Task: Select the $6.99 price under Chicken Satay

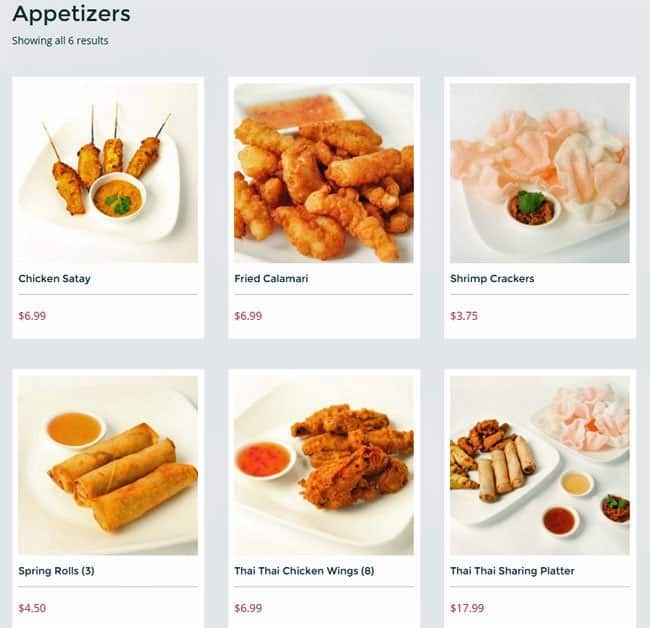Action: click(32, 316)
